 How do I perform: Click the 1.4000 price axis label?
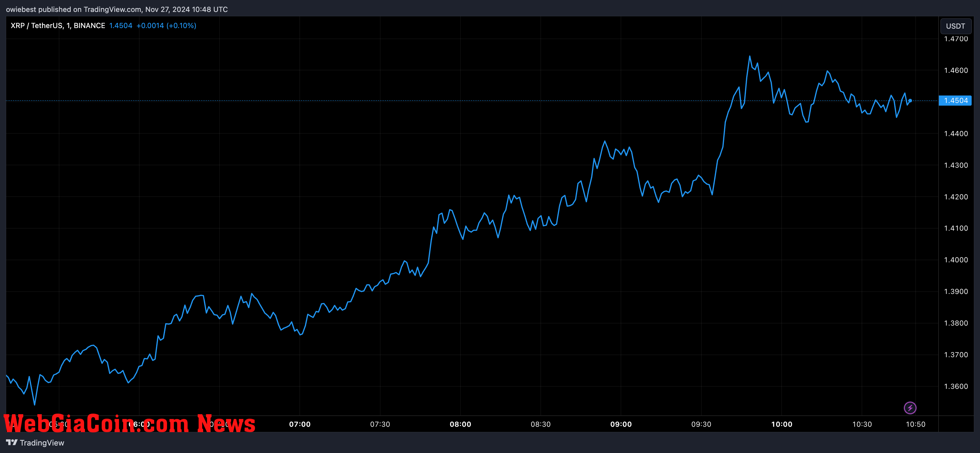tap(956, 260)
